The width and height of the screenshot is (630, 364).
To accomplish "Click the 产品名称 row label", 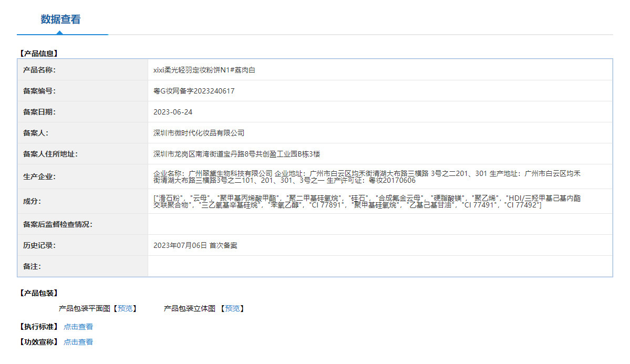I will point(39,70).
